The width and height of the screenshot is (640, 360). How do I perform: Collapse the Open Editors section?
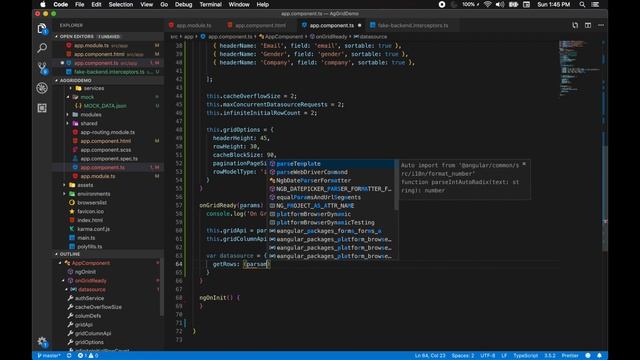(108, 36)
